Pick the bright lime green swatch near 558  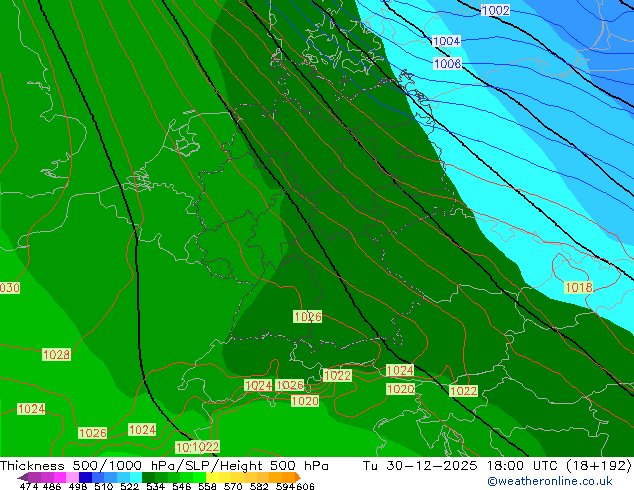(199, 477)
